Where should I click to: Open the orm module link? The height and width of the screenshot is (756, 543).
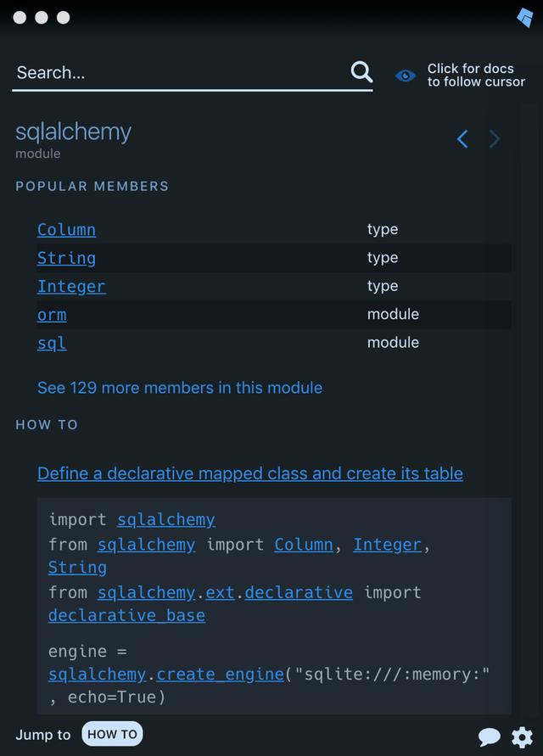(x=52, y=315)
